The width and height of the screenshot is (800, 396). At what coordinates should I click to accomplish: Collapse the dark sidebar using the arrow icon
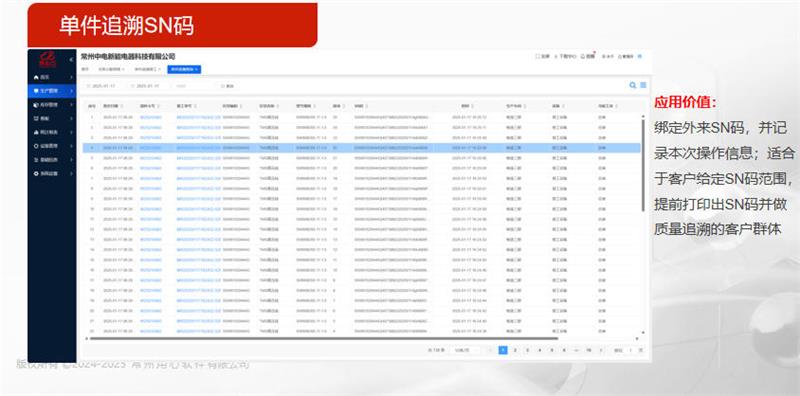point(71,60)
